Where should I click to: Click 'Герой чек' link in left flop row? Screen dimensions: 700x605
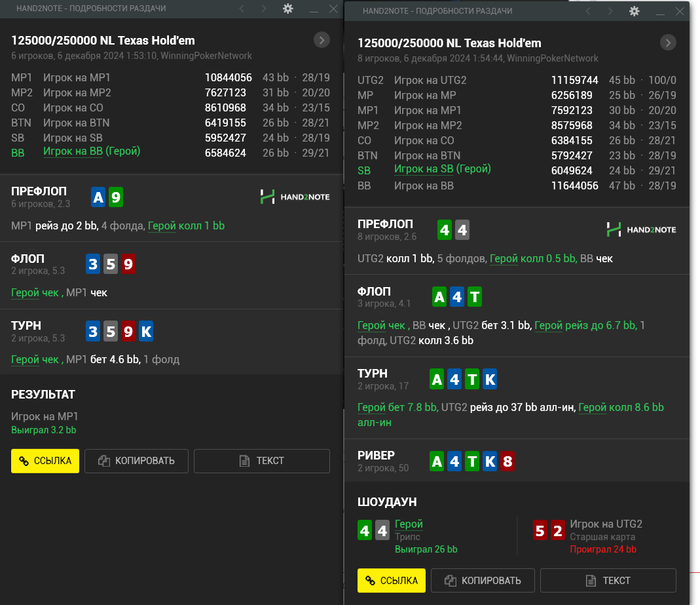(x=35, y=293)
